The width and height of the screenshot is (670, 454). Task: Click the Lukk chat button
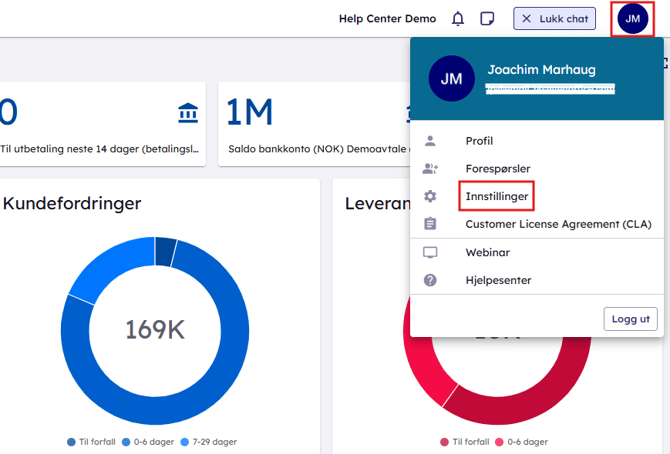[554, 19]
